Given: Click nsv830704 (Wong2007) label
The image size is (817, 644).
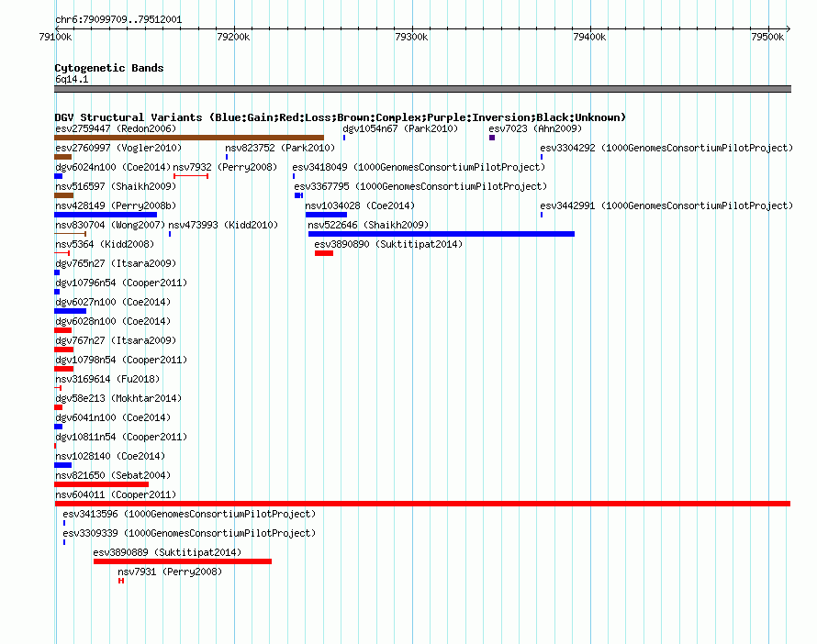Looking at the screenshot, I should [110, 225].
